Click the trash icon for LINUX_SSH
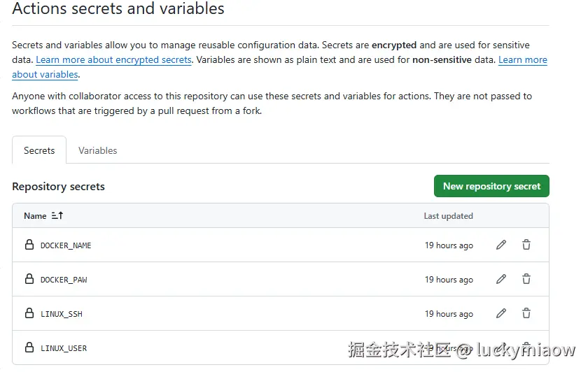Screen dimensions: 588x372 pos(526,313)
